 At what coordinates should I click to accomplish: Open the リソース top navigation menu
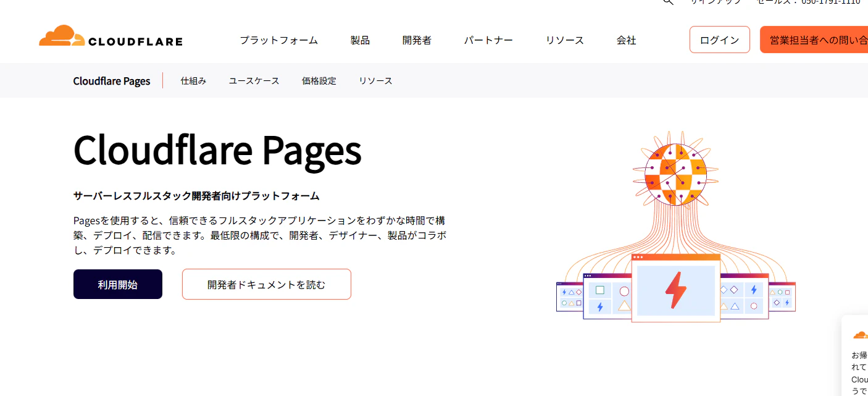[564, 40]
